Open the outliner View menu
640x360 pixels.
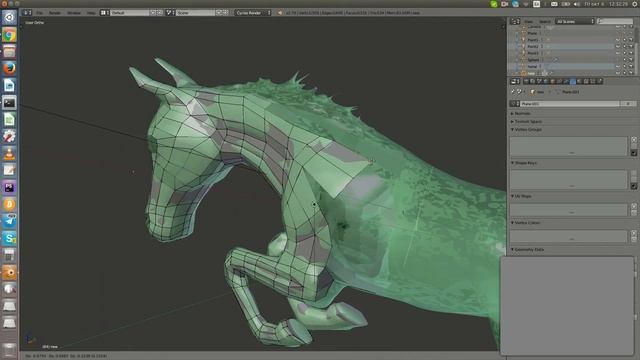point(529,21)
